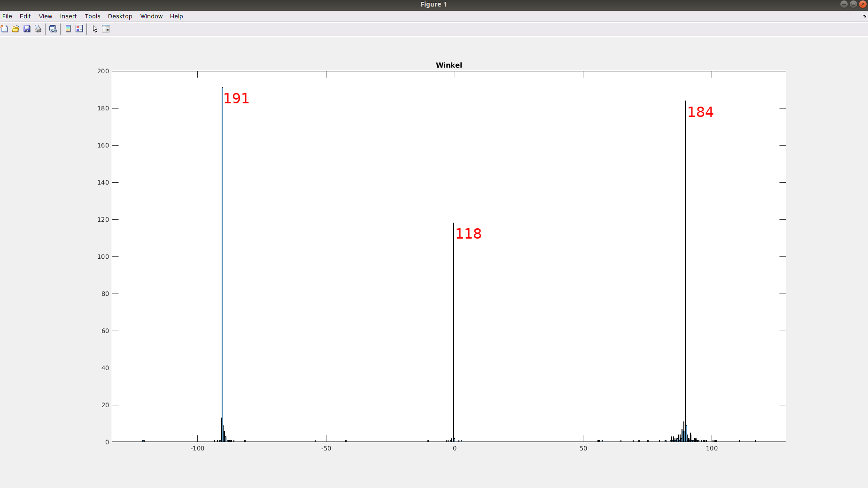
Task: Insert a colorbar using the toolbar icon
Action: click(68, 29)
